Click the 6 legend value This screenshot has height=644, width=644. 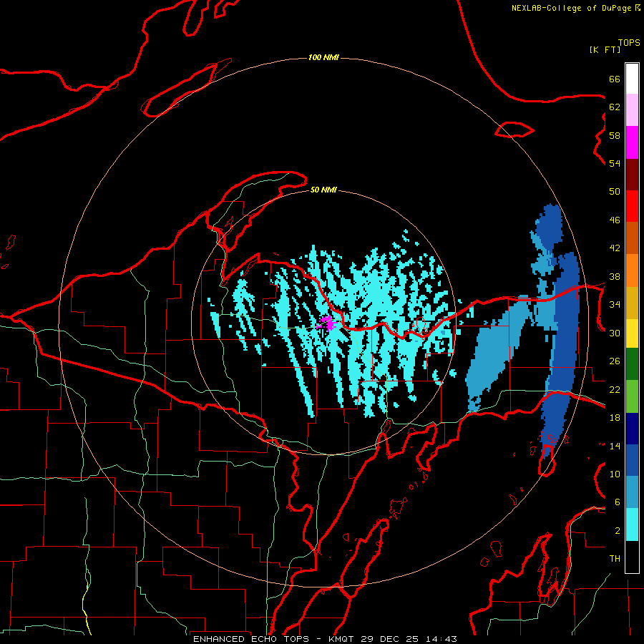pos(618,502)
